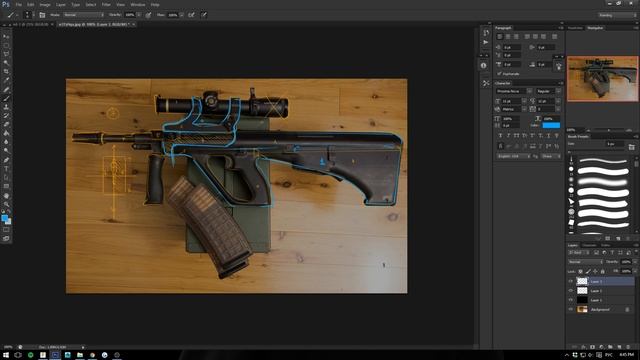Select the Hand tool
Screen dimensions: 640x360
coord(6,196)
